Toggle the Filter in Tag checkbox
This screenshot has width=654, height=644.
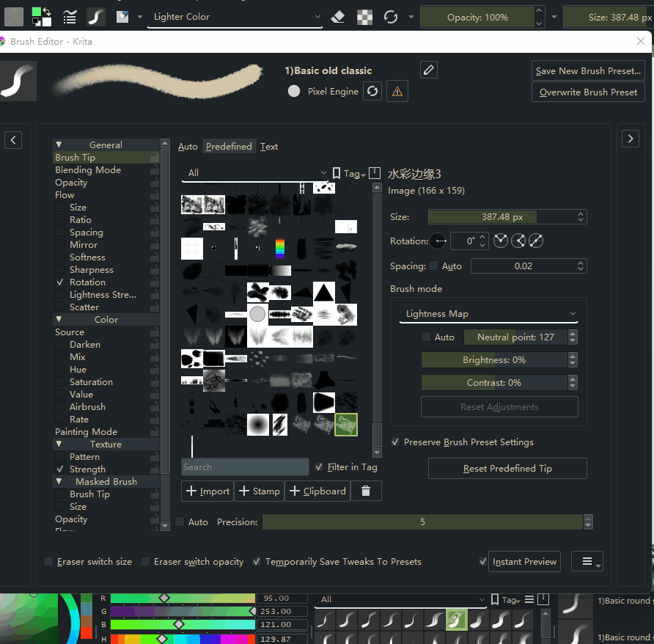point(319,467)
